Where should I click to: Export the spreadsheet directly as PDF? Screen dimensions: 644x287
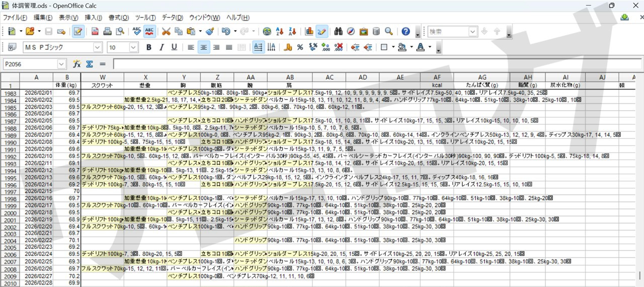95,31
